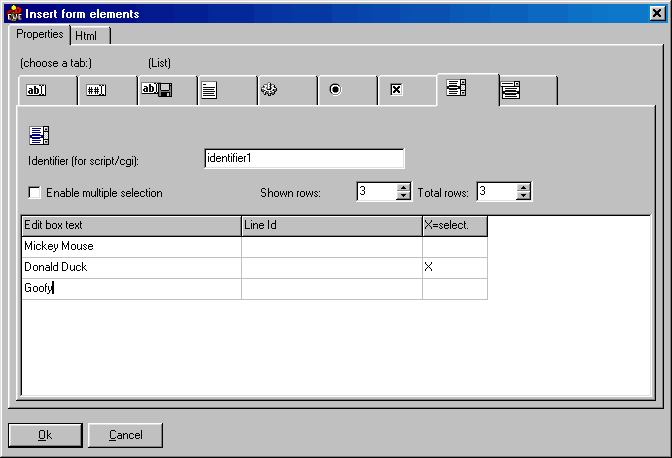Viewport: 672px width, 458px height.
Task: Open the last tab with stacked-bars icon
Action: (511, 90)
